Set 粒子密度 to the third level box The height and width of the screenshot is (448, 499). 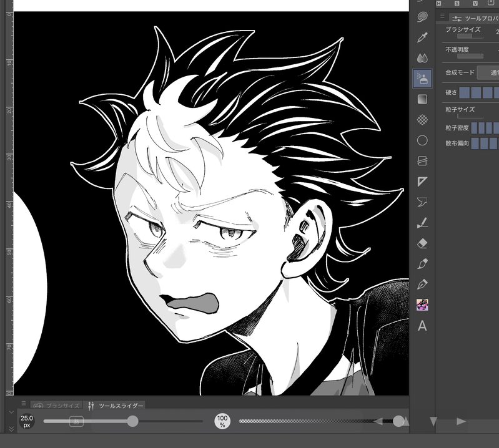[x=489, y=128]
